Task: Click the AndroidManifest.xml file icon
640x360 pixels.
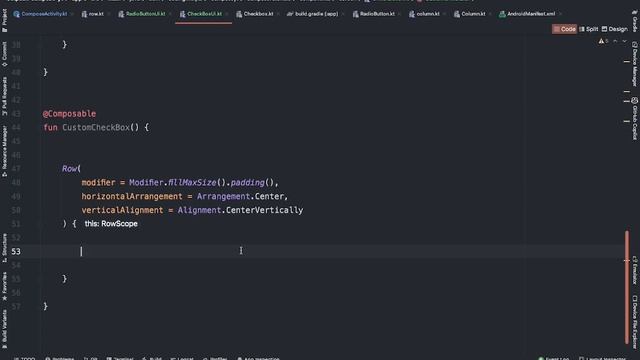Action: click(x=502, y=14)
